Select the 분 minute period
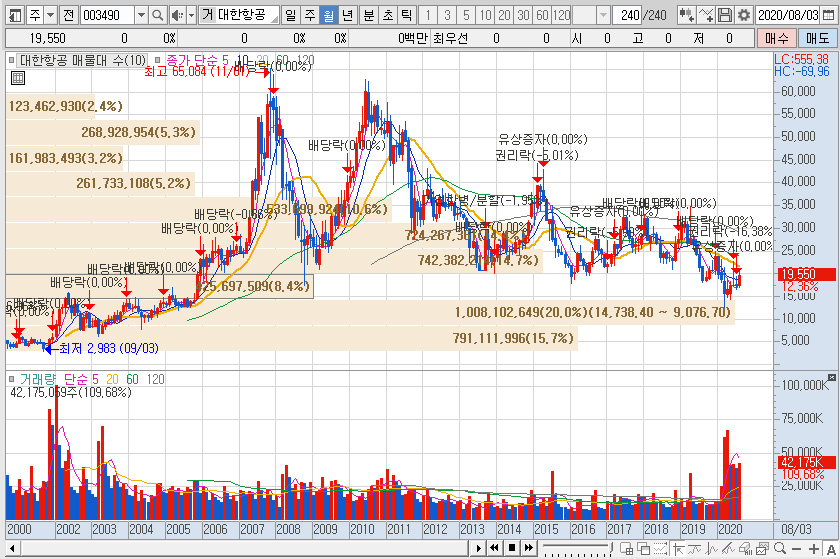 pyautogui.click(x=369, y=15)
